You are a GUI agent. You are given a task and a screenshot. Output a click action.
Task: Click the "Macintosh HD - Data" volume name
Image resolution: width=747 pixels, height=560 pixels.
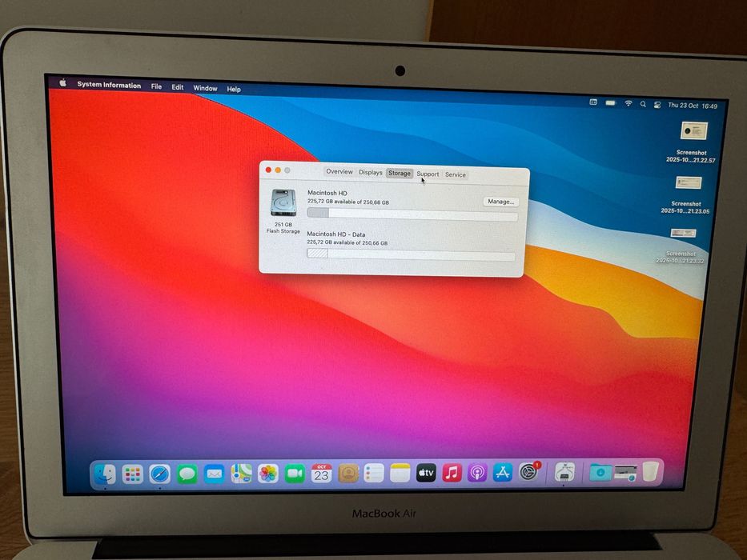(x=335, y=234)
